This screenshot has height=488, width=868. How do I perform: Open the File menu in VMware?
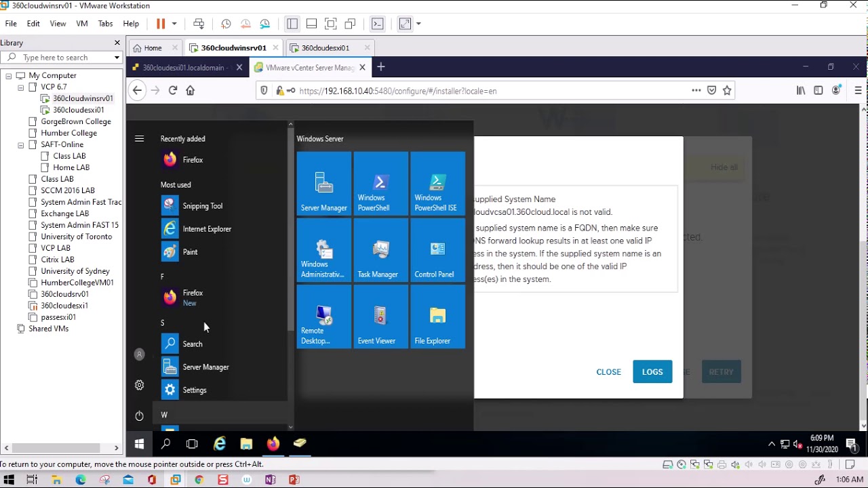(x=11, y=24)
